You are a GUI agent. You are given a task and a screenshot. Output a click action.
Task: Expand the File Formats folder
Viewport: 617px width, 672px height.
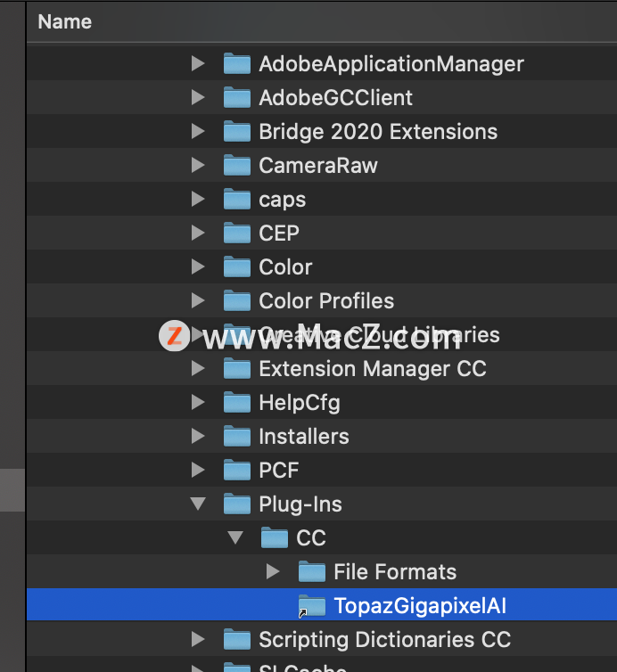point(272,571)
